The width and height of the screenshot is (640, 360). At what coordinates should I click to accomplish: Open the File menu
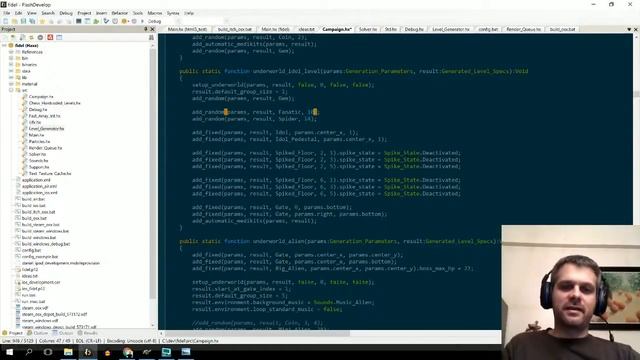tap(7, 13)
